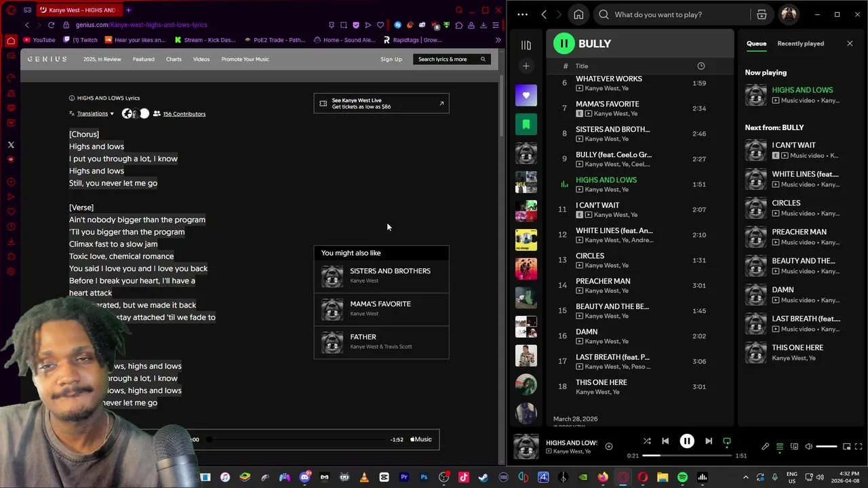Open SISTERS AND BROTHERS recommendation
This screenshot has width=868, height=488.
click(381, 276)
